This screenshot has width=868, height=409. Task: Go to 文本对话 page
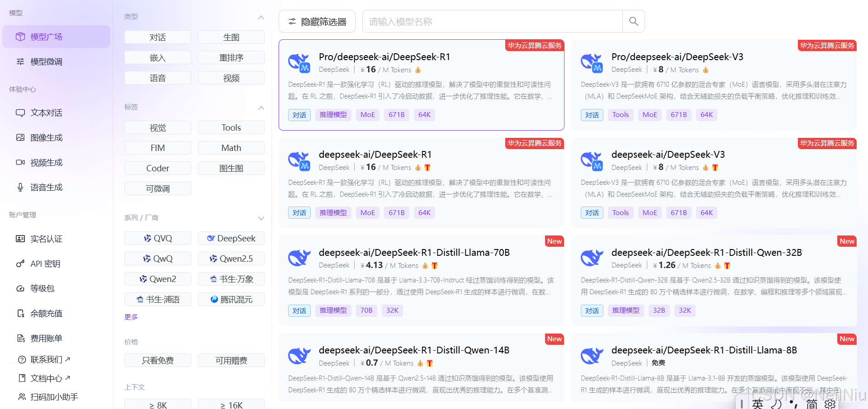pos(56,113)
